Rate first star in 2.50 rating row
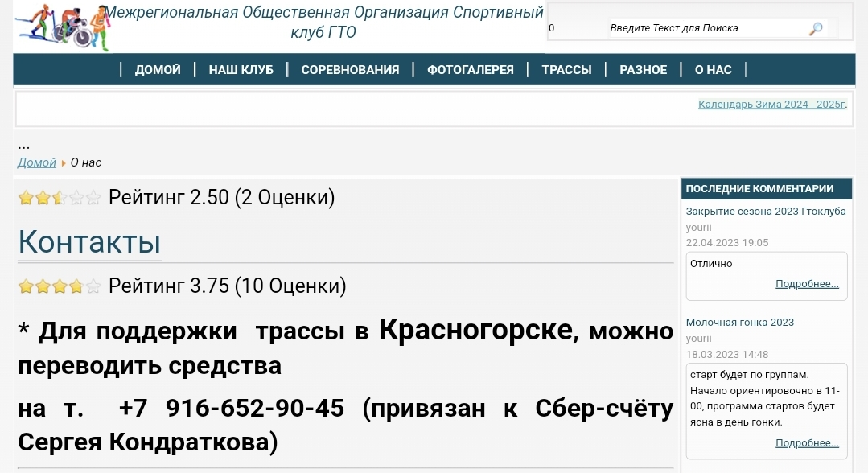The width and height of the screenshot is (868, 473). click(26, 198)
